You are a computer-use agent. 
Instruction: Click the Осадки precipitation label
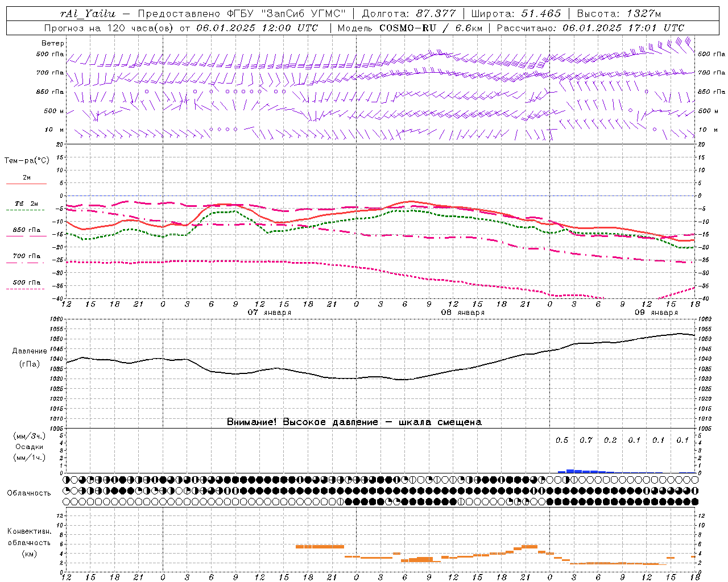(x=30, y=447)
